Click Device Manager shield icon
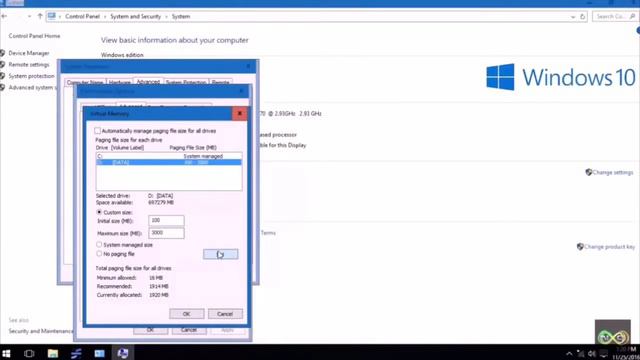This screenshot has height=360, width=640. pos(2,53)
